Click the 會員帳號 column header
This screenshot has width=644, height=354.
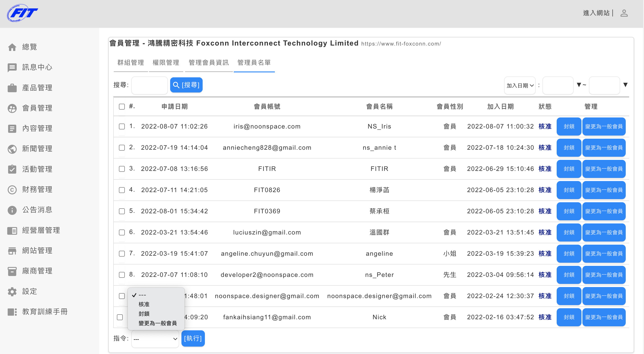[267, 107]
